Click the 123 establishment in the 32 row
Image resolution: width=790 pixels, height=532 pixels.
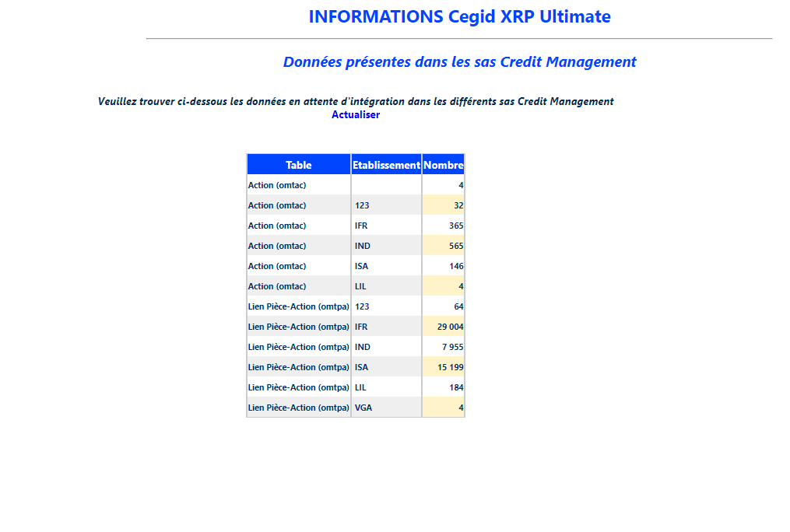coord(386,205)
